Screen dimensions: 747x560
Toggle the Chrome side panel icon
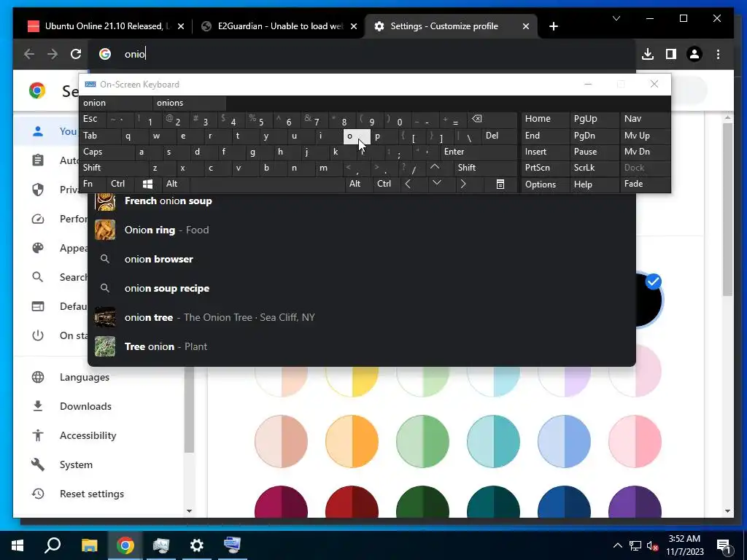coord(671,54)
